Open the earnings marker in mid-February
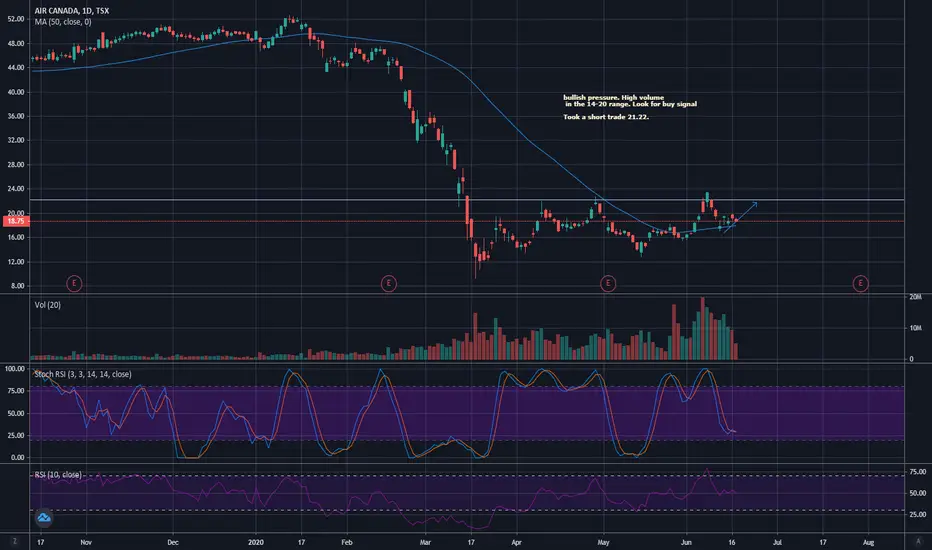932x550 pixels. coord(388,283)
